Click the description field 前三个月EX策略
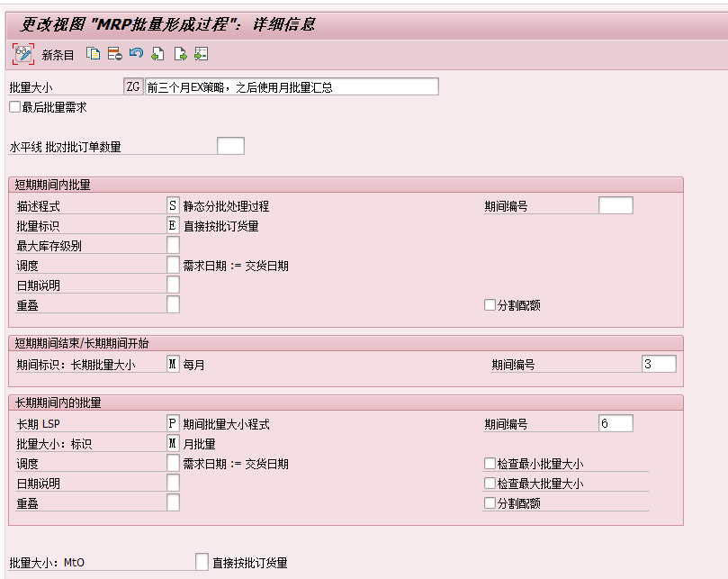Viewport: 728px width, 579px height. [x=292, y=86]
